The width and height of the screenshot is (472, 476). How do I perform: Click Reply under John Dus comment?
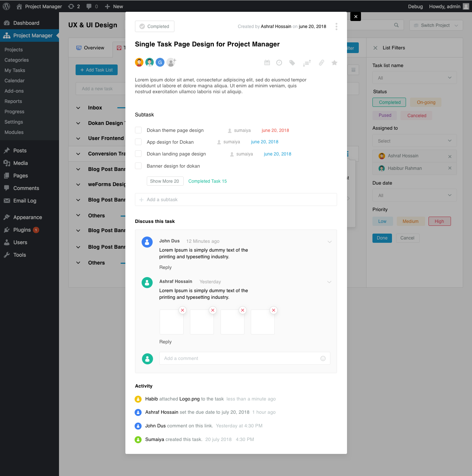165,267
